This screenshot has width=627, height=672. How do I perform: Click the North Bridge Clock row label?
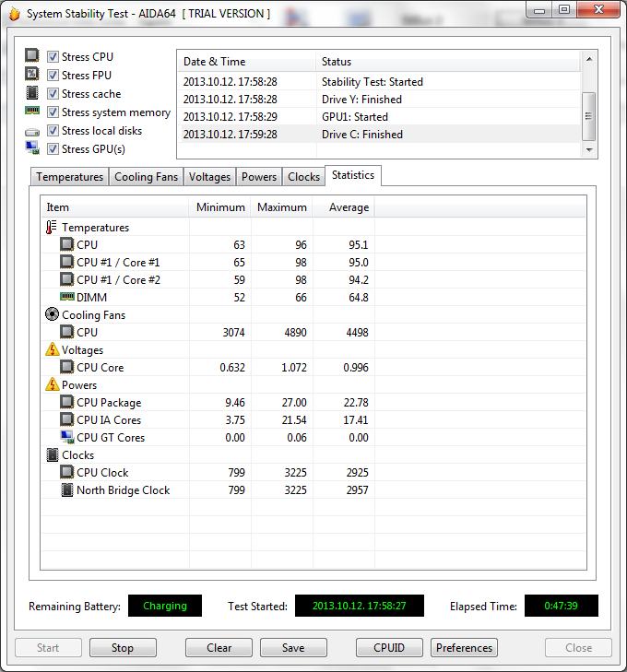[x=124, y=489]
